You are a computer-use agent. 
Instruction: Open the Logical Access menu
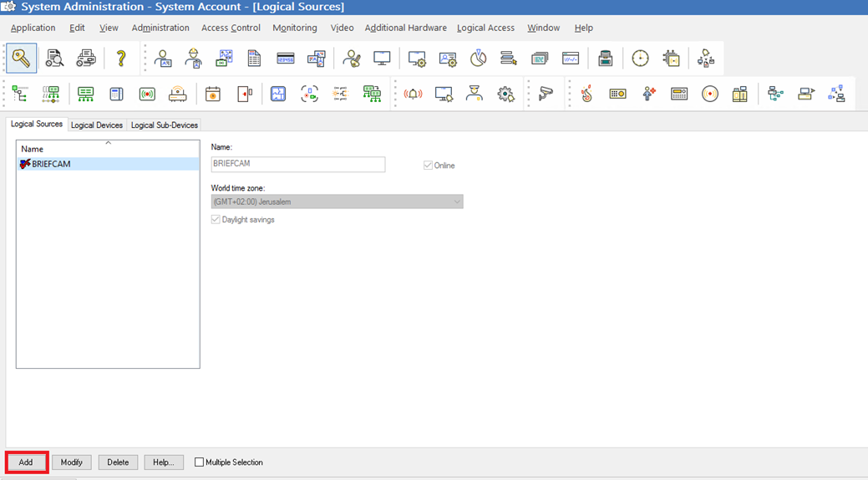pos(485,28)
